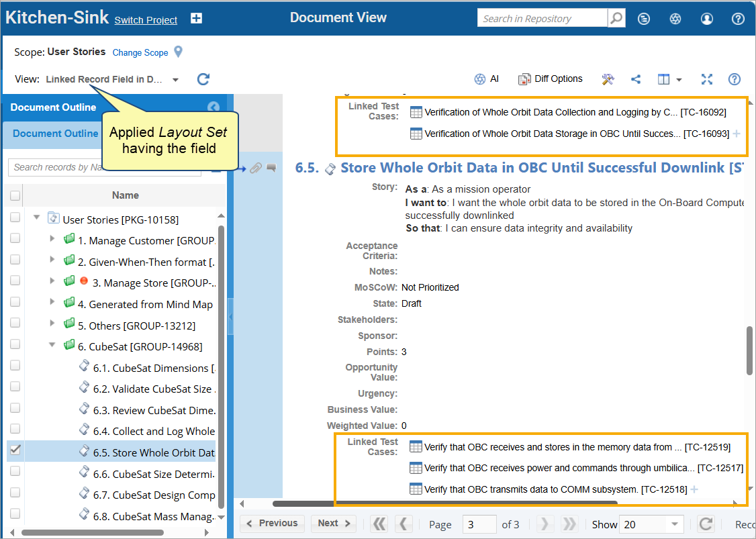The width and height of the screenshot is (756, 539).
Task: Collapse the Document Outline panel arrow
Action: [x=213, y=107]
